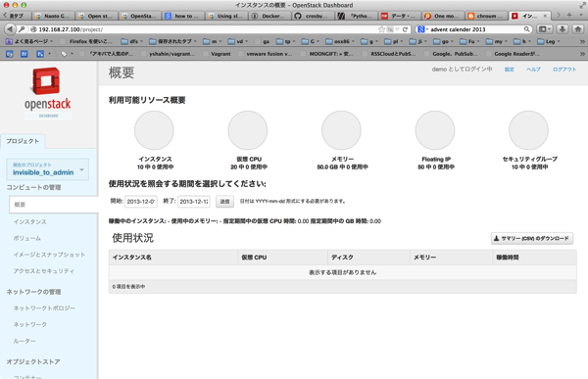588x379 pixels.
Task: Click the ログアウト logout link
Action: pos(564,70)
